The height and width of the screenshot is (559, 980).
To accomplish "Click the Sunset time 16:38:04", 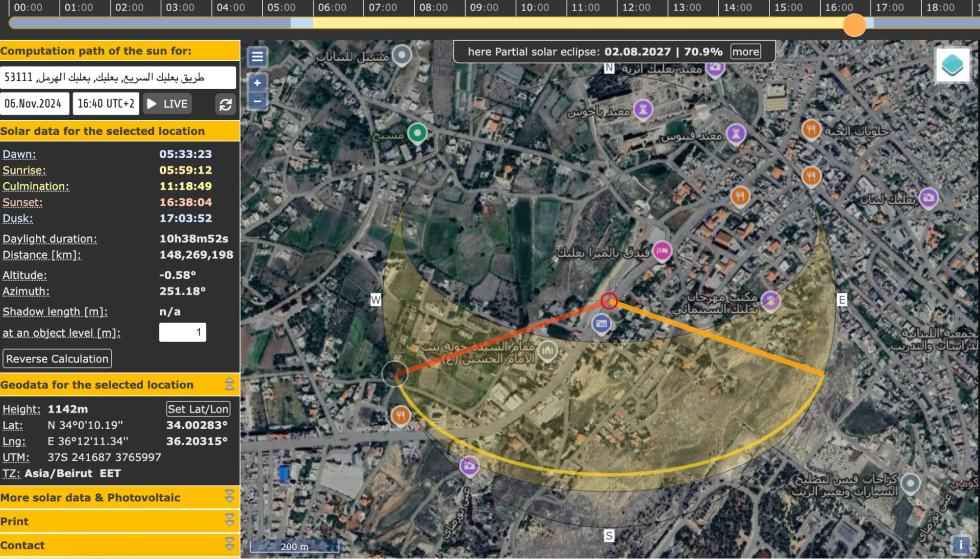I will (x=185, y=202).
